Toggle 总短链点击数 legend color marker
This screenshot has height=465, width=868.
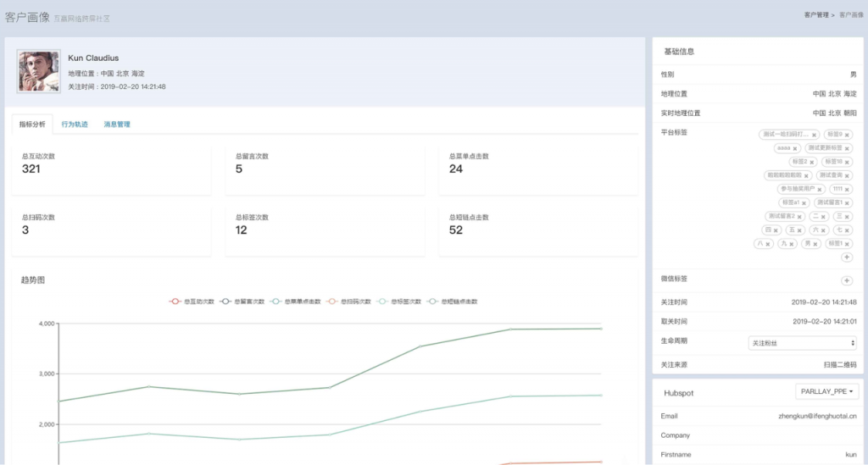point(432,302)
